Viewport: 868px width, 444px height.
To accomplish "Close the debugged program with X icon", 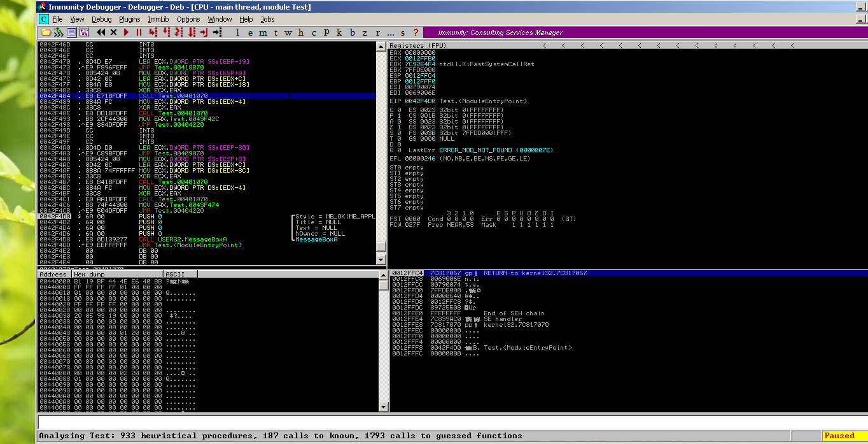I will (113, 32).
